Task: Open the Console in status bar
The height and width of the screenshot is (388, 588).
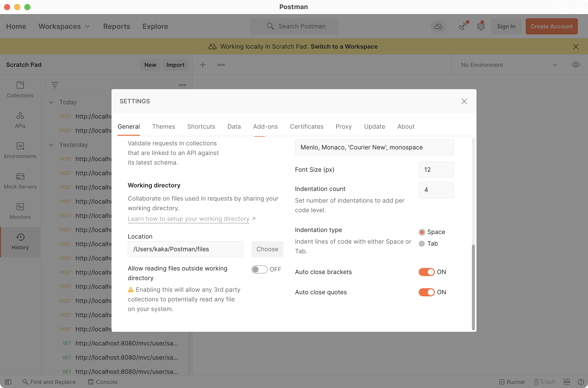Action: point(103,382)
